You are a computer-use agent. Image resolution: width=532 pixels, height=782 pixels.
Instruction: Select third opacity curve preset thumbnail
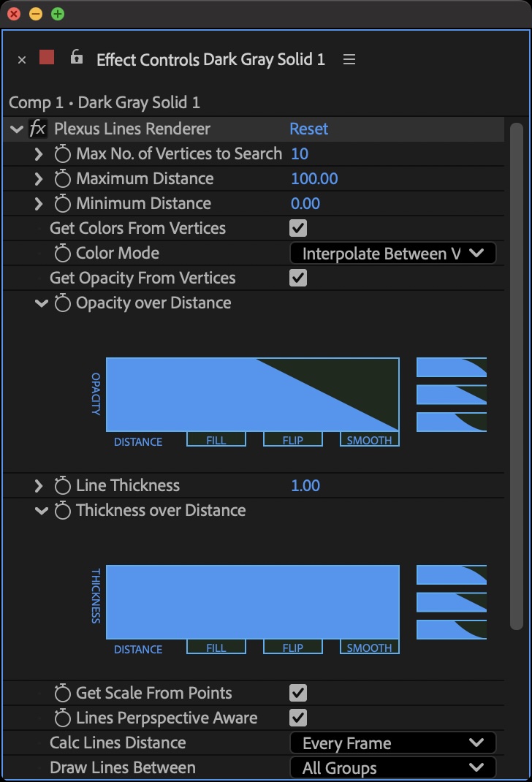451,422
